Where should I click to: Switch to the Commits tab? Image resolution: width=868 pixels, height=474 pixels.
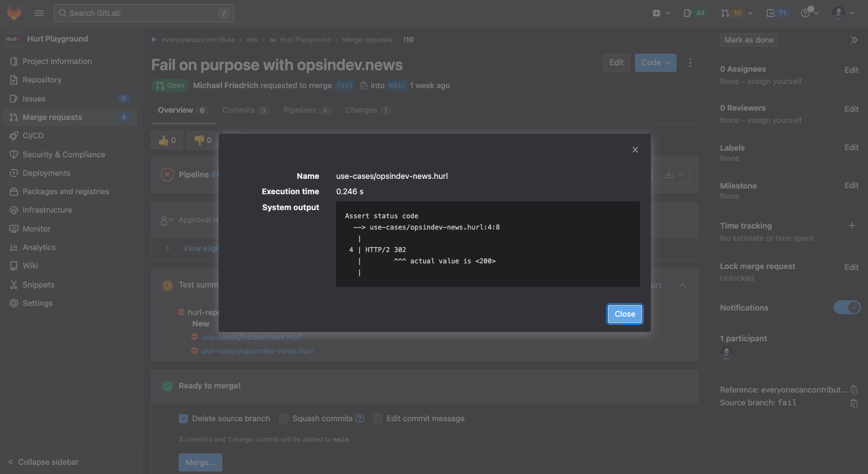click(x=238, y=110)
